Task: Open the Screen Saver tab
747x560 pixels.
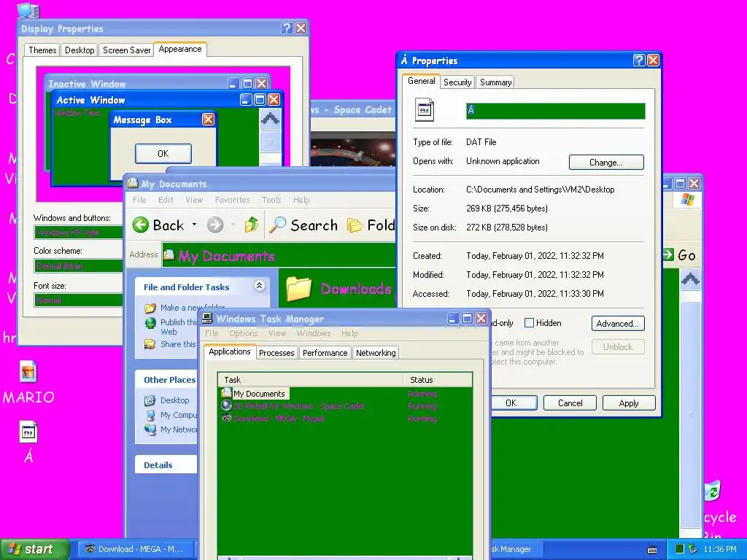Action: click(126, 50)
